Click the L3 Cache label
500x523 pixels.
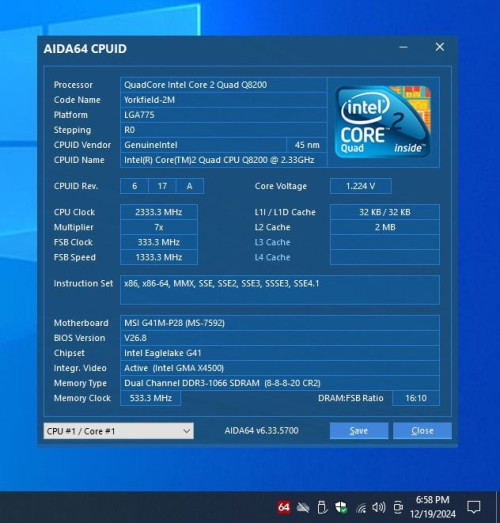pyautogui.click(x=272, y=242)
